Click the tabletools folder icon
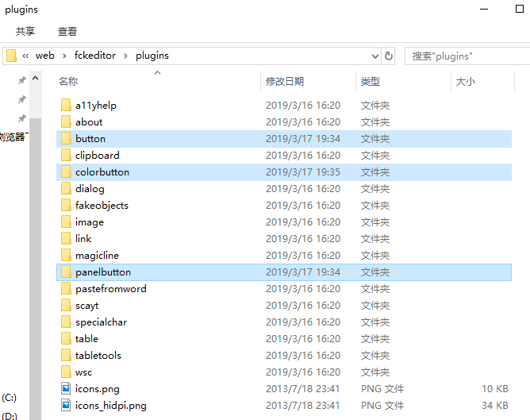This screenshot has height=420, width=530. tap(66, 355)
